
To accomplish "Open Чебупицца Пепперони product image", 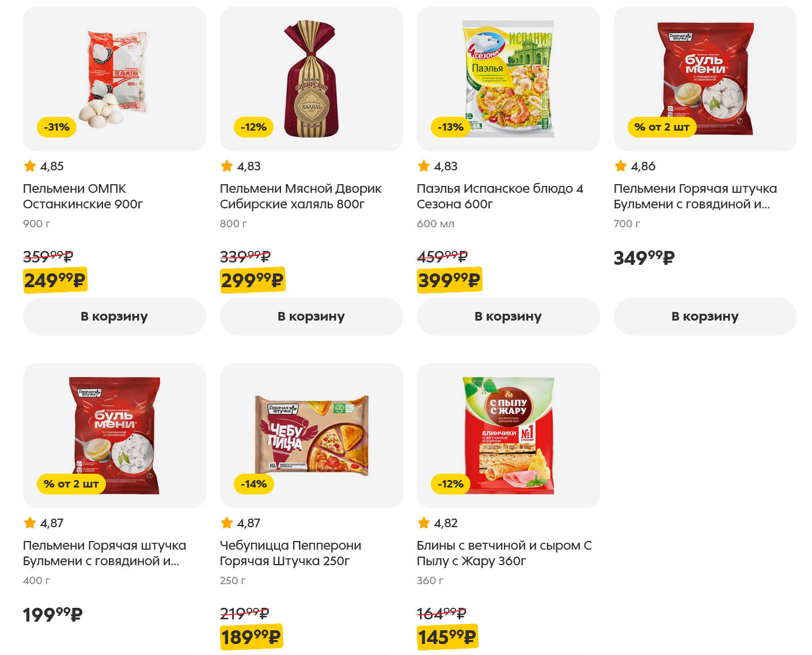I will [x=311, y=435].
